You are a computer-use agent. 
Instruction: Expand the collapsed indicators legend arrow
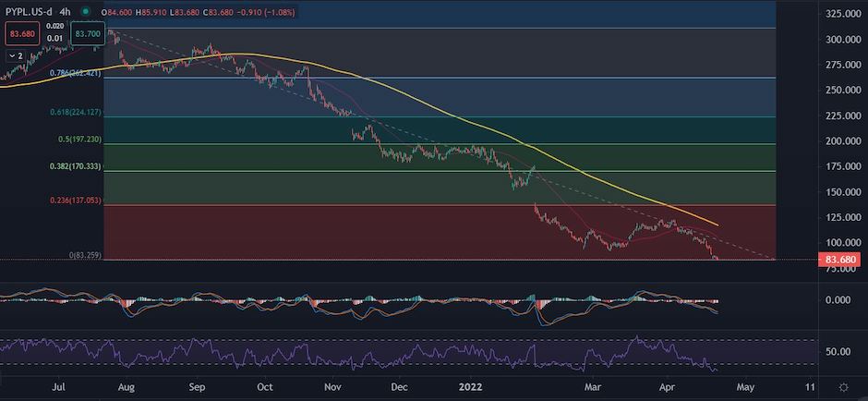point(16,55)
